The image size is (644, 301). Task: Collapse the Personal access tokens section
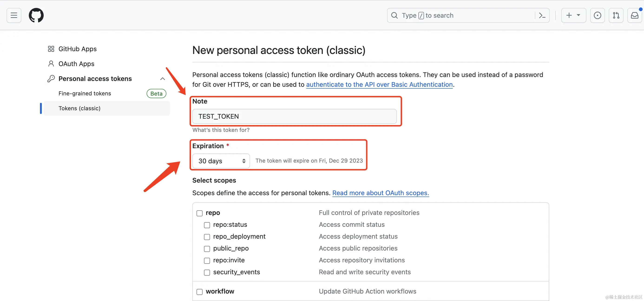tap(162, 79)
